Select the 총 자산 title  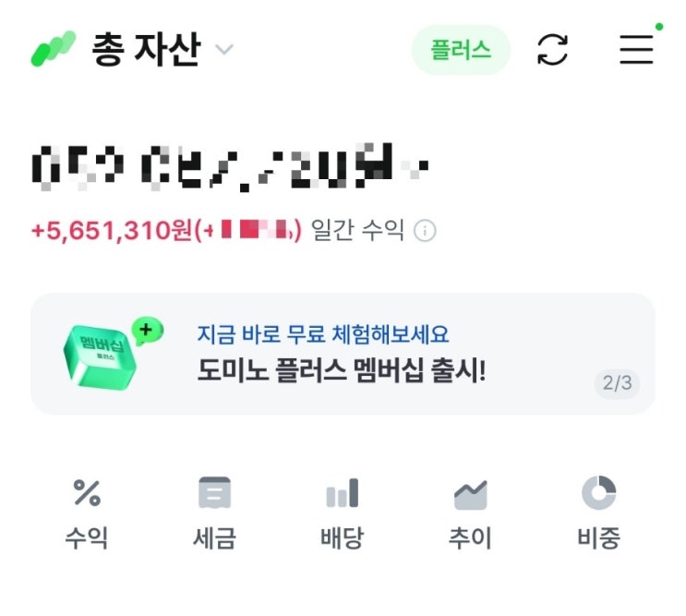(x=146, y=49)
